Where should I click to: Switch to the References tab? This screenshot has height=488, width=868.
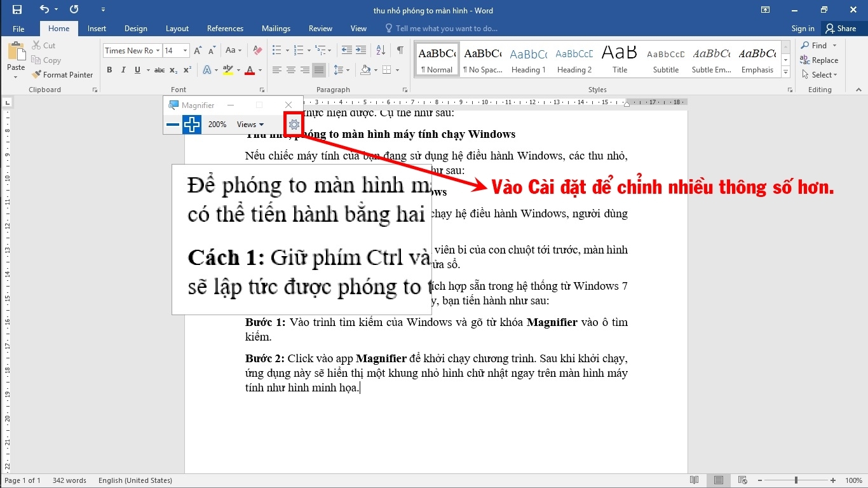[x=225, y=29]
